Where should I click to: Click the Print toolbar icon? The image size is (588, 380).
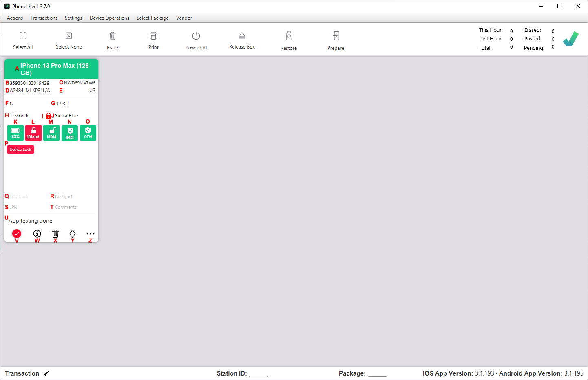(153, 36)
